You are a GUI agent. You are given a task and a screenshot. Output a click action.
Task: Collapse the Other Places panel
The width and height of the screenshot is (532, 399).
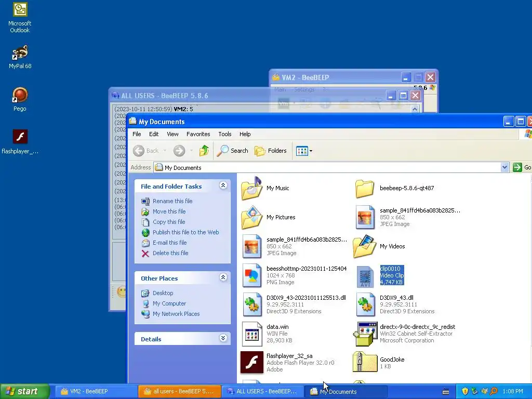[x=223, y=277]
